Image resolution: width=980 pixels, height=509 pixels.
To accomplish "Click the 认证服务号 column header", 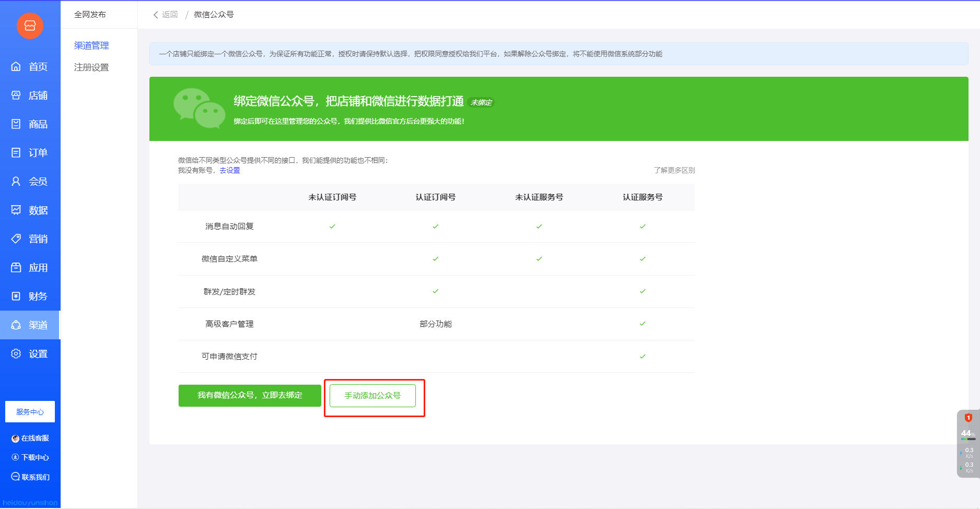I will (x=643, y=197).
